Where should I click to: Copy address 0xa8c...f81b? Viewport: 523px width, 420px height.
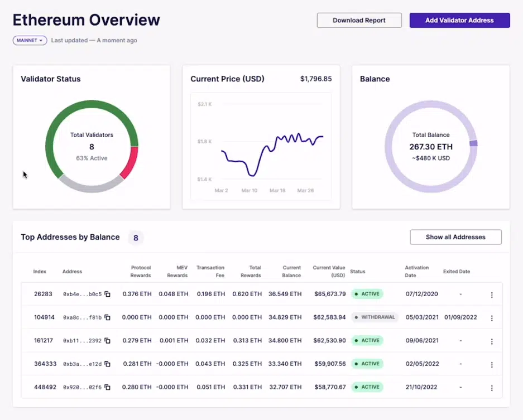(107, 317)
